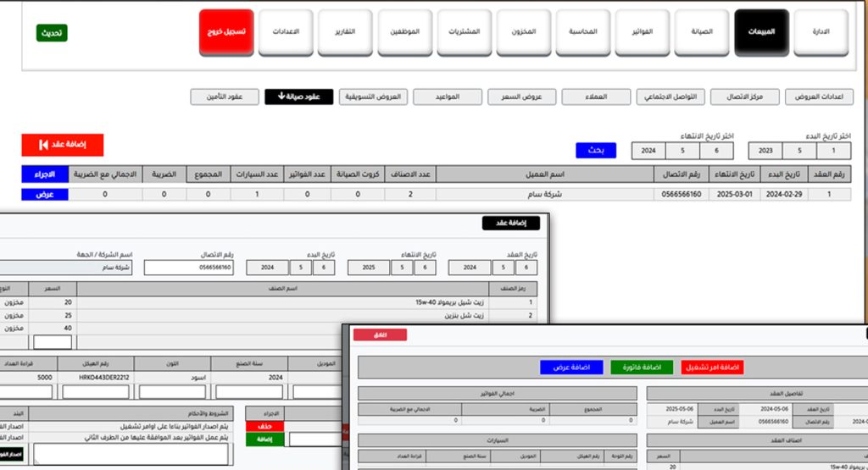Viewport: 868px width, 470px height.
Task: Click the blue عرض action in contract row
Action: click(x=44, y=194)
